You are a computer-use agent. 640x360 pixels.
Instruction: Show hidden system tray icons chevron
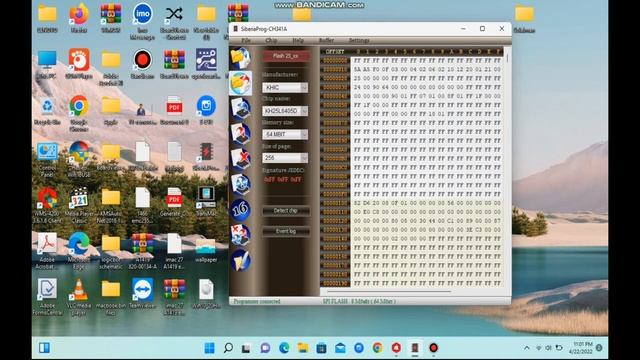[527, 348]
